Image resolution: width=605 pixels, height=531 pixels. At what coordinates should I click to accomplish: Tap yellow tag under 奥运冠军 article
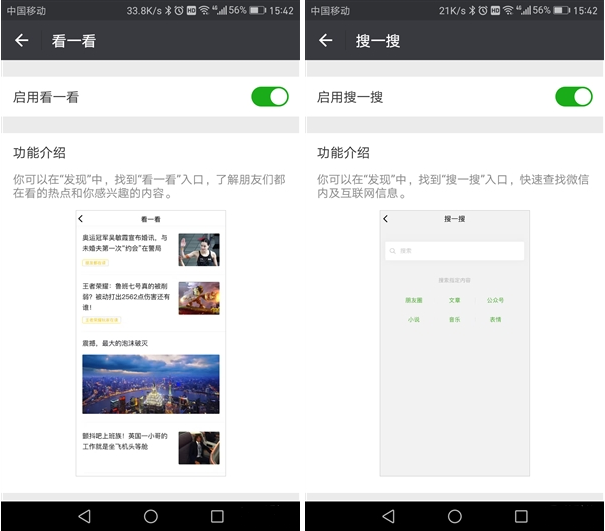[x=95, y=263]
